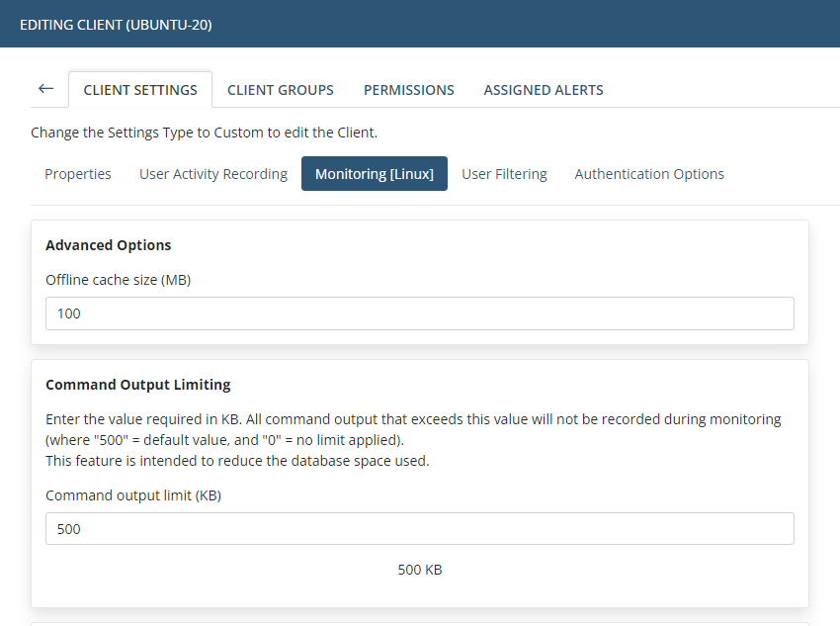Screen dimensions: 840x626
Task: Click the Command Output Limiting heading
Action: 138,385
